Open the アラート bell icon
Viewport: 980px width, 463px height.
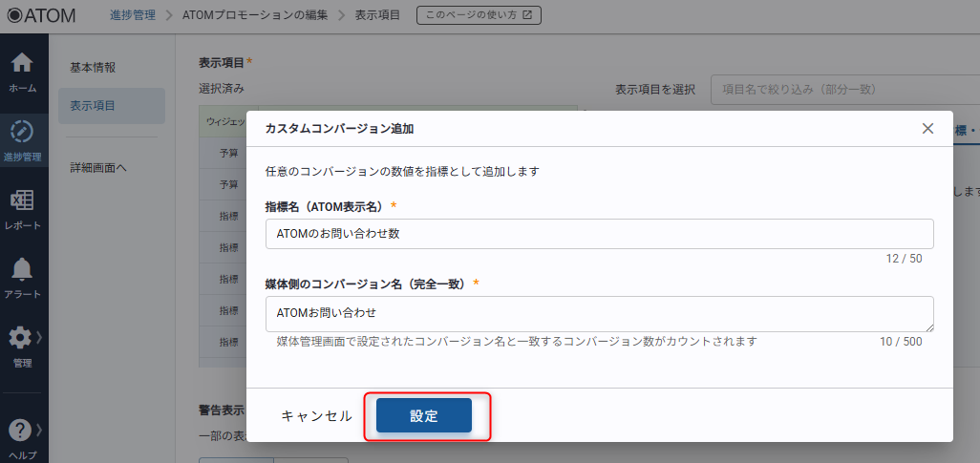click(x=22, y=269)
